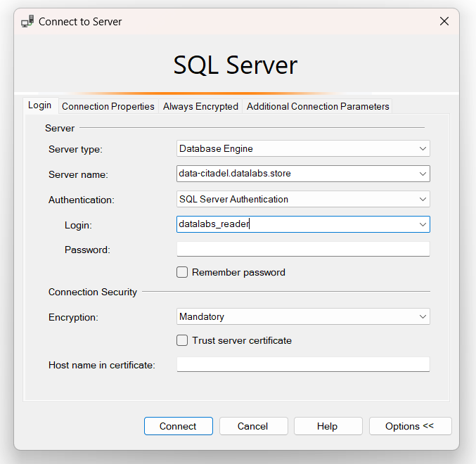Click the Authentication label

[82, 200]
